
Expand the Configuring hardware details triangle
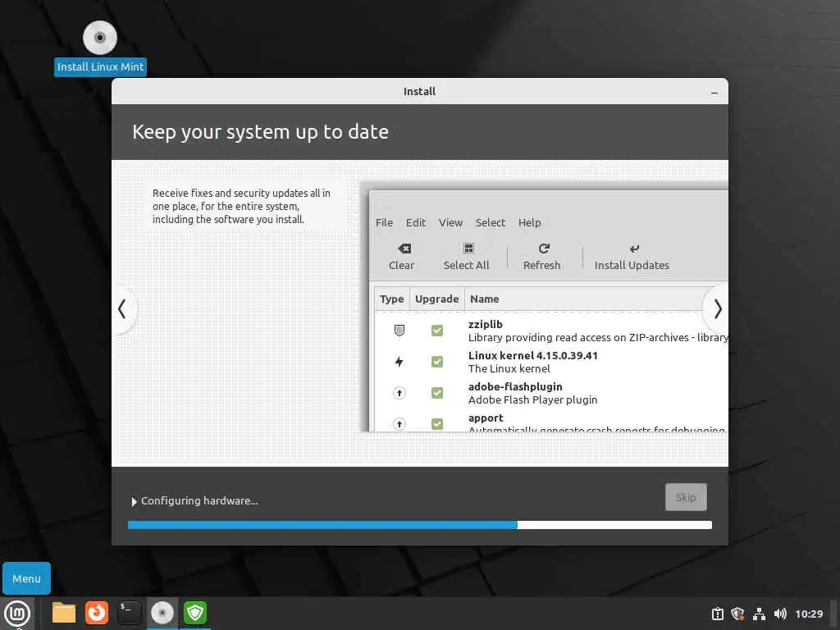point(134,501)
